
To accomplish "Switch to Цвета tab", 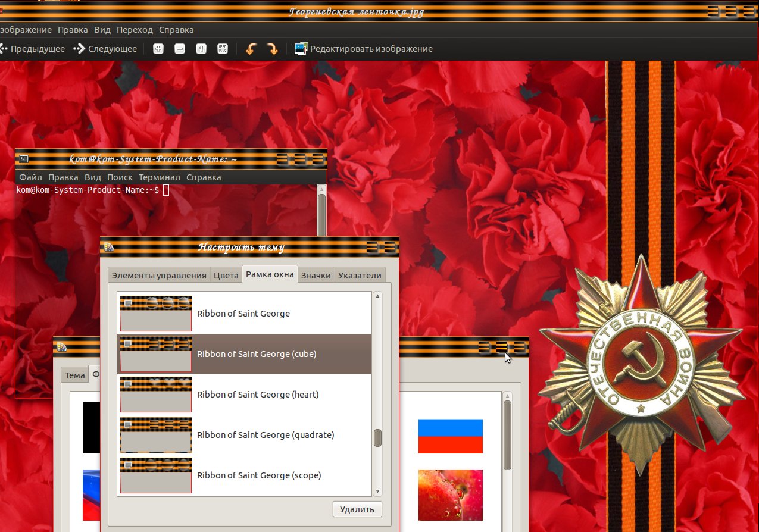I will (226, 275).
